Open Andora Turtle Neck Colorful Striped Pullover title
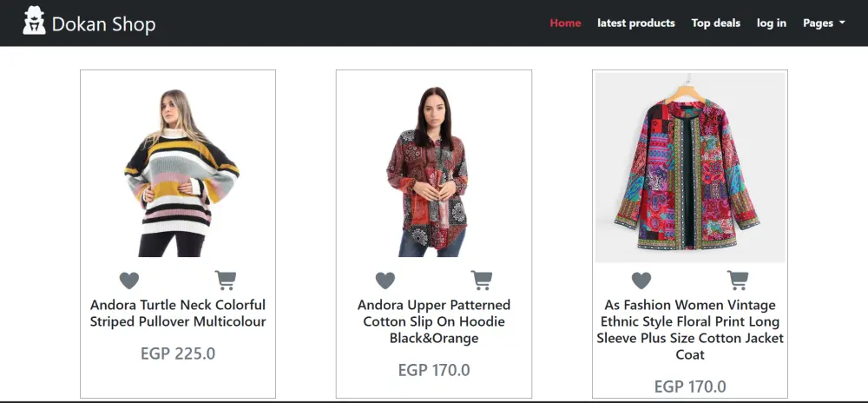868x403 pixels. pos(178,314)
